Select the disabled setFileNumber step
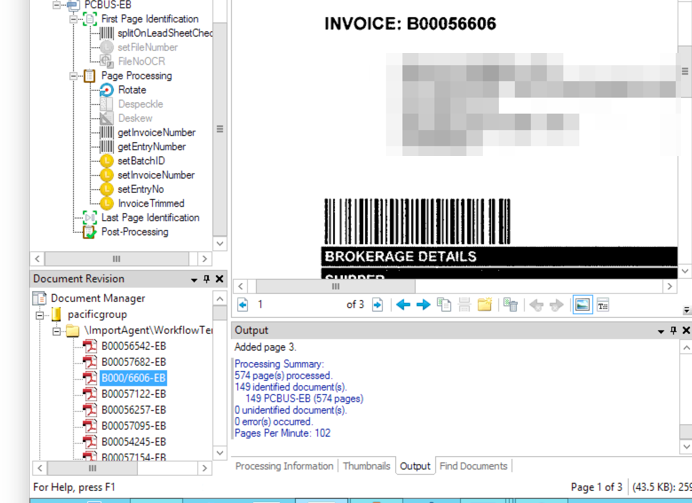692x503 pixels. click(147, 47)
